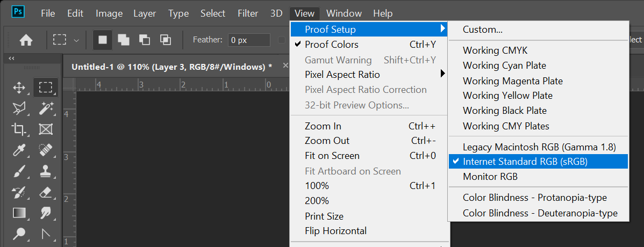The height and width of the screenshot is (247, 644).
Task: Click the Home icon in options bar
Action: (x=26, y=40)
